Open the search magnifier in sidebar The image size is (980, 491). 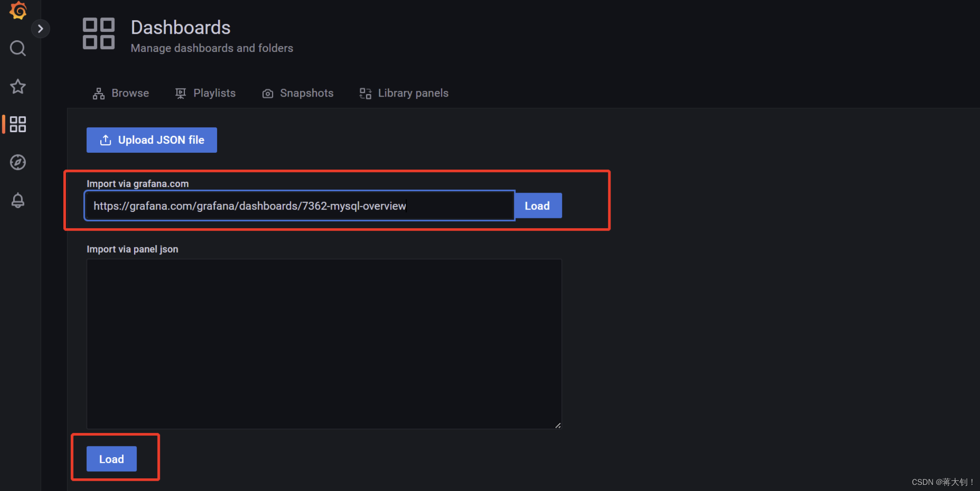pos(18,48)
